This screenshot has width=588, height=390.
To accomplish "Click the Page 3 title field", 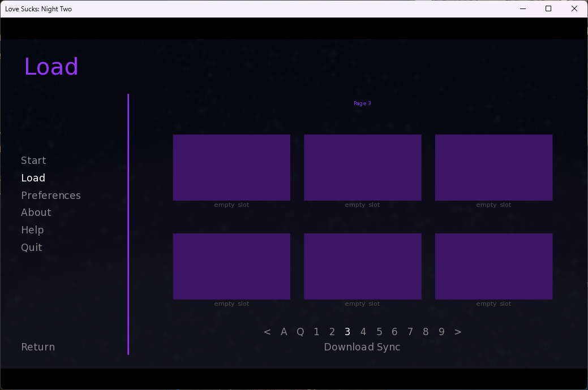I will click(362, 103).
